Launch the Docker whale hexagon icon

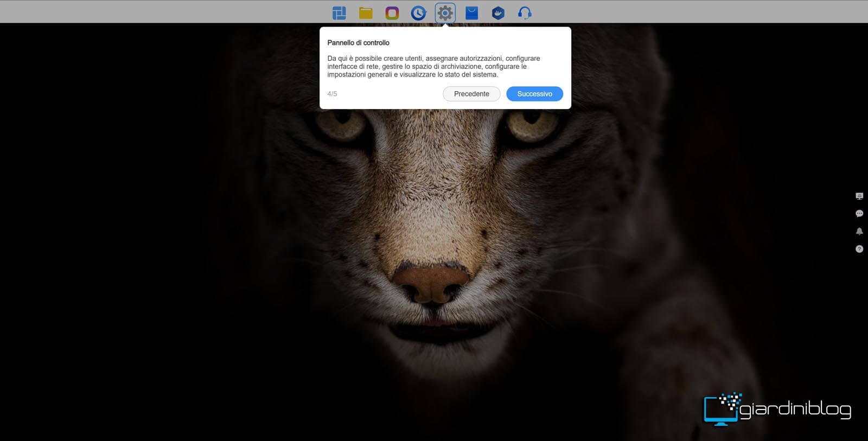[x=498, y=12]
